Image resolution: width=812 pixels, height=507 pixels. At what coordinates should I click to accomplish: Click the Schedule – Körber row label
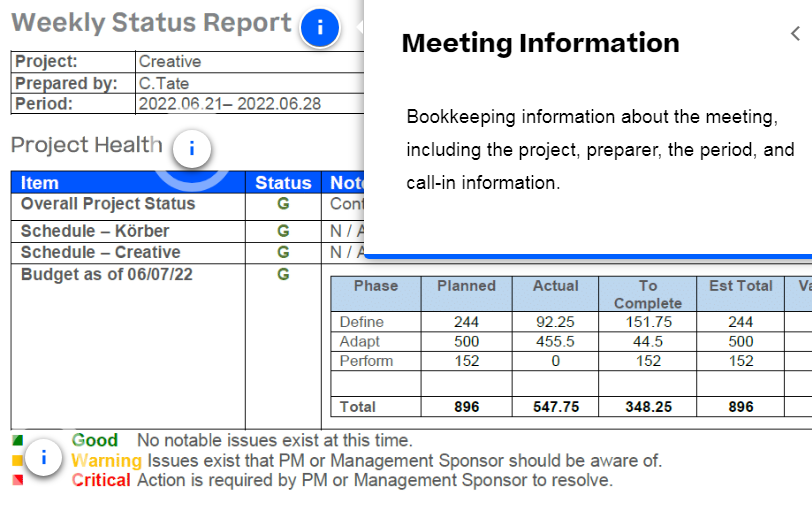tap(95, 232)
